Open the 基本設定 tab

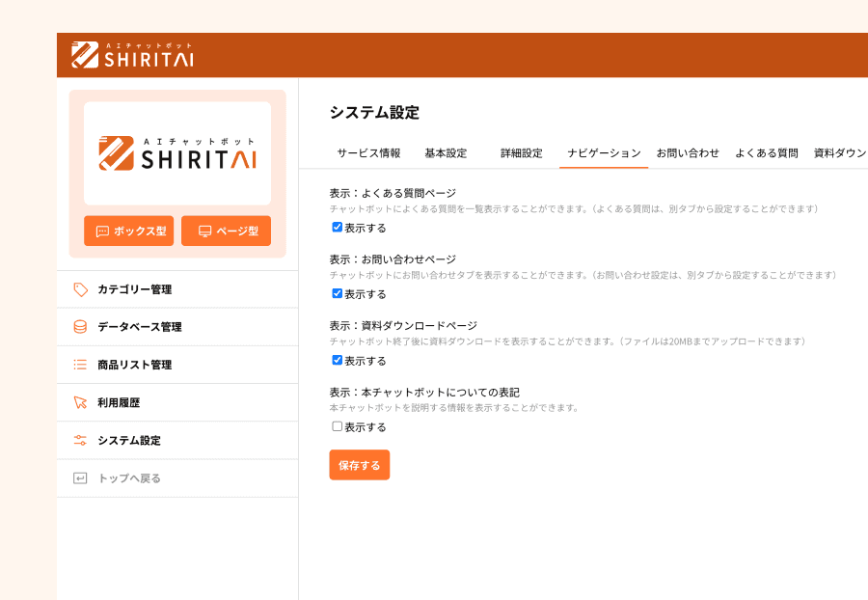coord(446,153)
